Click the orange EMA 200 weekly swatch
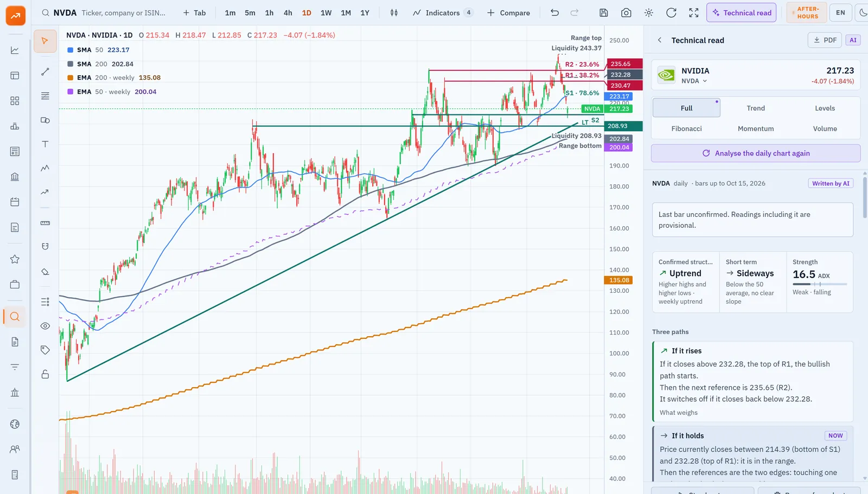Image resolution: width=868 pixels, height=494 pixels. 70,78
